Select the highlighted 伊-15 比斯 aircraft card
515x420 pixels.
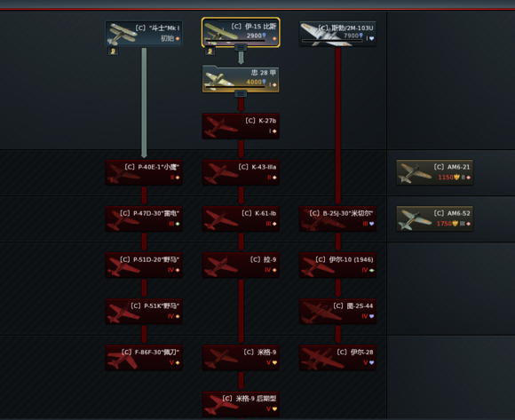241,33
